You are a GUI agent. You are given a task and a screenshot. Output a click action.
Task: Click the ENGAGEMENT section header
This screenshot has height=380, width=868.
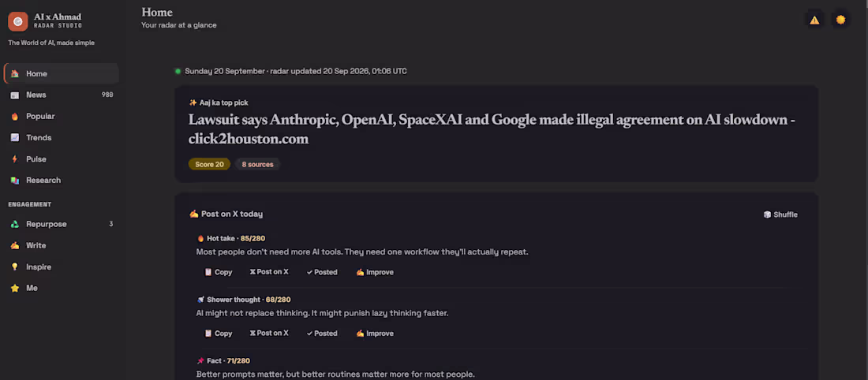pyautogui.click(x=30, y=205)
